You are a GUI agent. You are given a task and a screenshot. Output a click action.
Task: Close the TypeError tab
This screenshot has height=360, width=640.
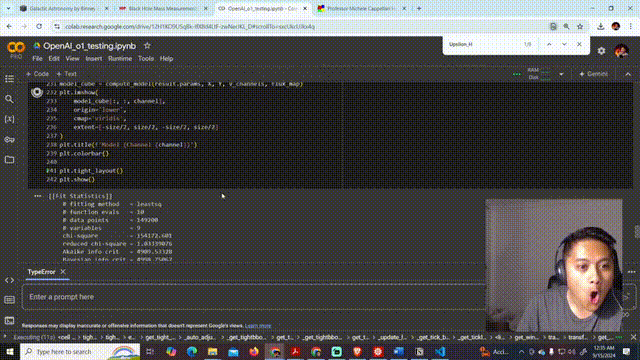click(63, 271)
